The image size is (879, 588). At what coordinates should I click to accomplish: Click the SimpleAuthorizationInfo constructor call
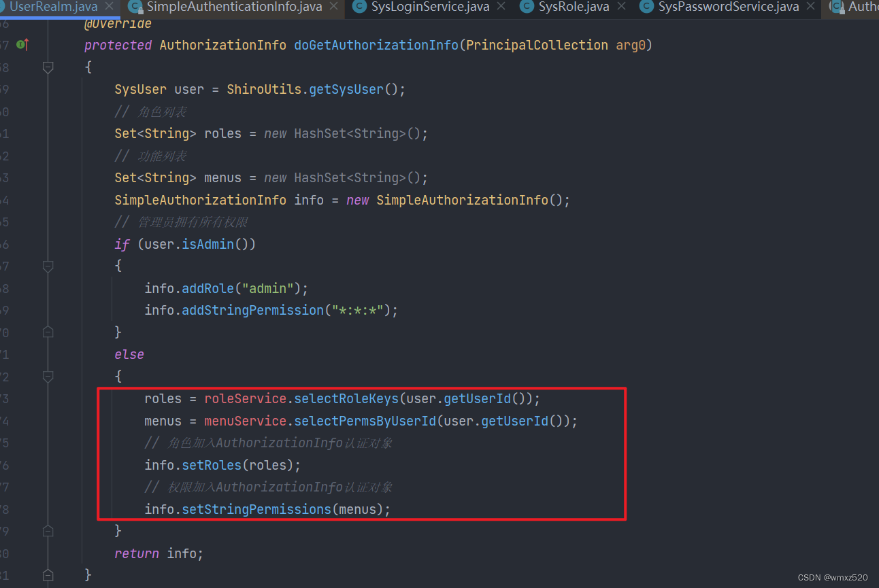coord(463,200)
